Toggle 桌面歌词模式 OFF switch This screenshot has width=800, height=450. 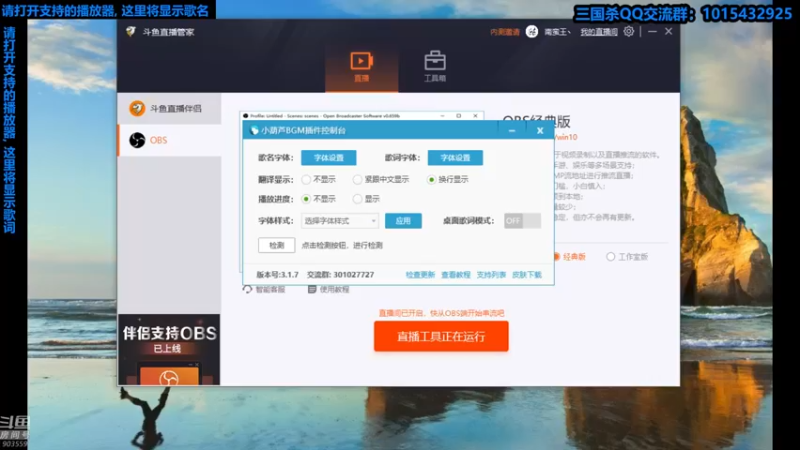pos(522,220)
